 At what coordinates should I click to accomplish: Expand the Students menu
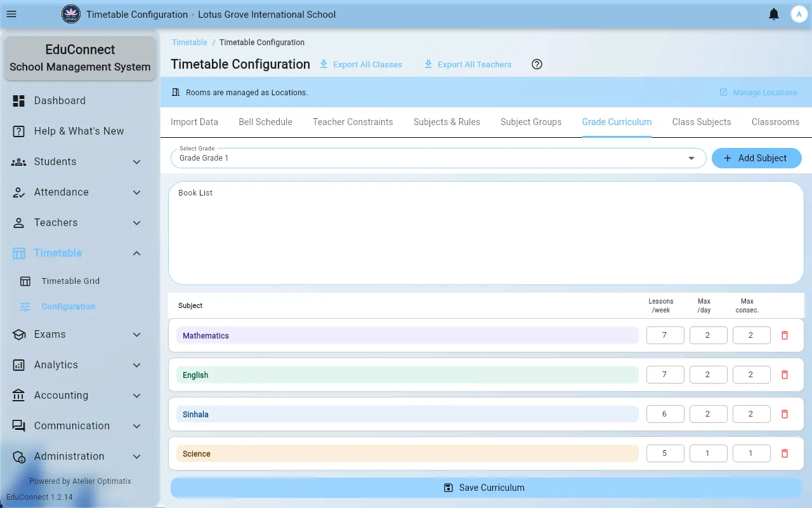tap(80, 161)
